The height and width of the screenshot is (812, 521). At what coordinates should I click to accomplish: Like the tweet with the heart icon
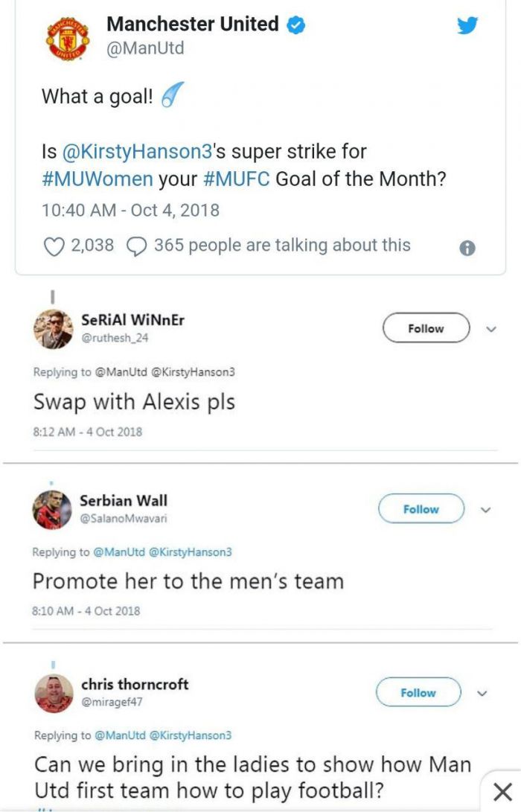click(x=54, y=246)
